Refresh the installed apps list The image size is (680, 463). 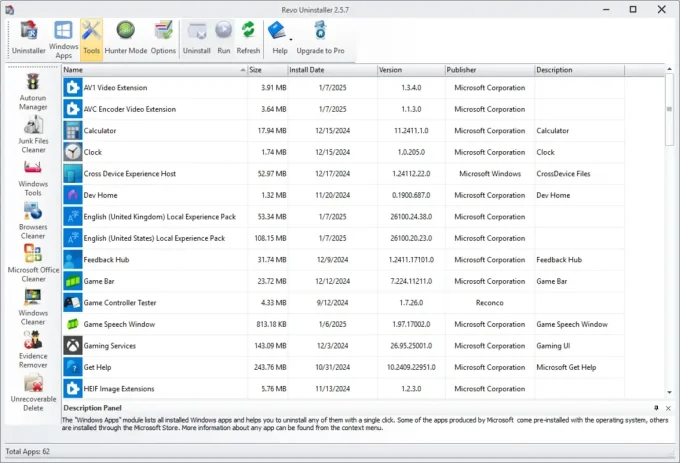click(248, 38)
